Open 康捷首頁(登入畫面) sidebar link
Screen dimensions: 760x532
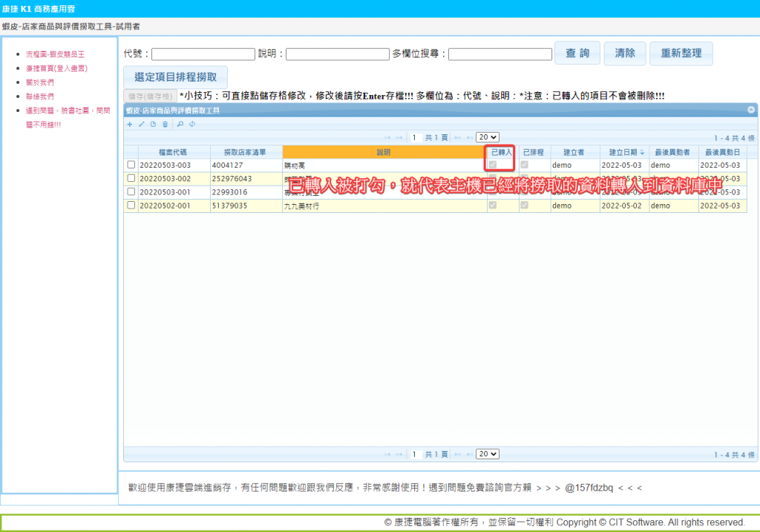(56, 68)
